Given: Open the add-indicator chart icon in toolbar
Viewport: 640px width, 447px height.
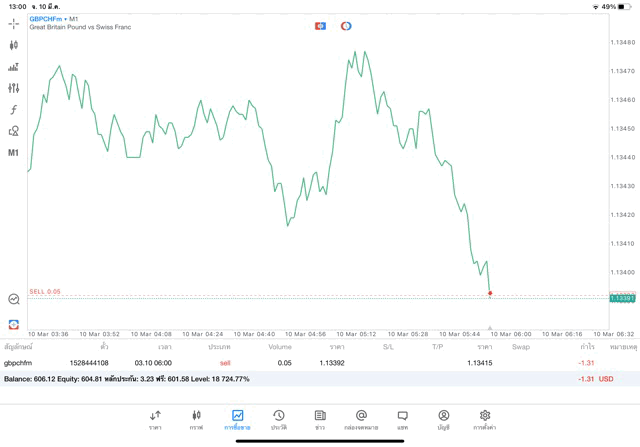Looking at the screenshot, I should coord(14,67).
